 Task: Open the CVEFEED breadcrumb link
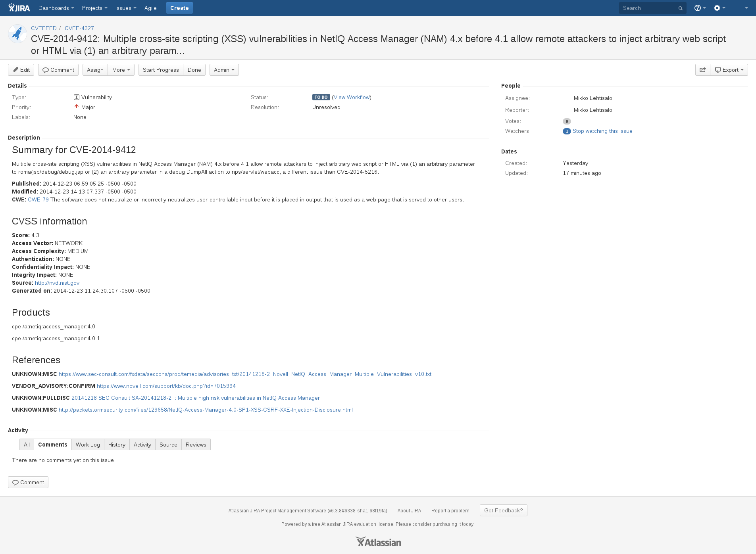click(44, 28)
